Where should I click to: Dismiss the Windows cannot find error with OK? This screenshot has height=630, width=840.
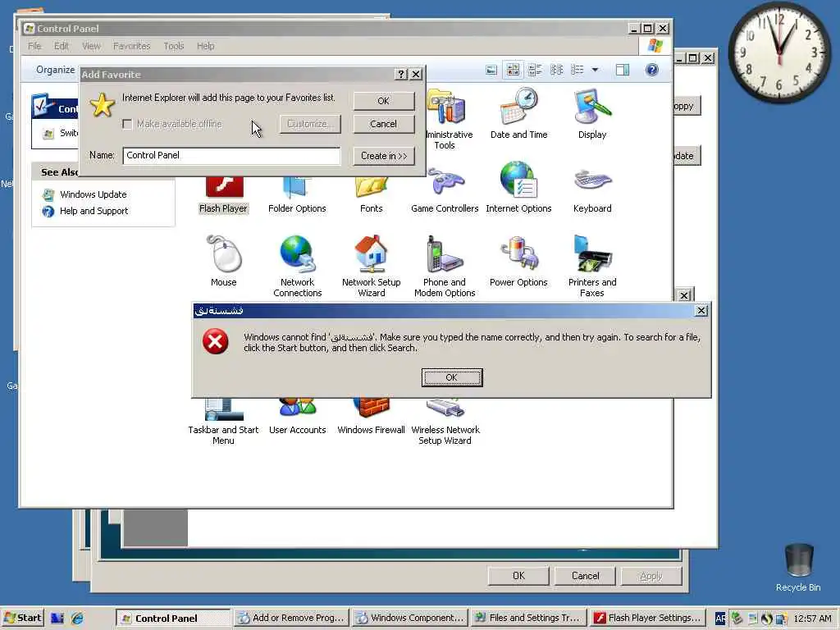(452, 377)
